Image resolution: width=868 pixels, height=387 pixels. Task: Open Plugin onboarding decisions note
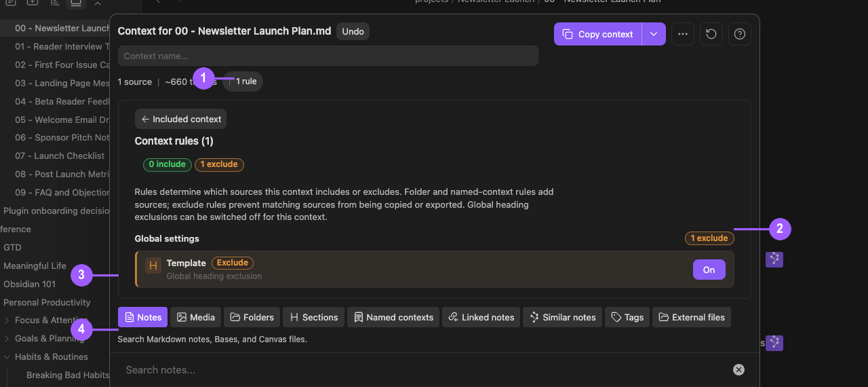coord(55,210)
